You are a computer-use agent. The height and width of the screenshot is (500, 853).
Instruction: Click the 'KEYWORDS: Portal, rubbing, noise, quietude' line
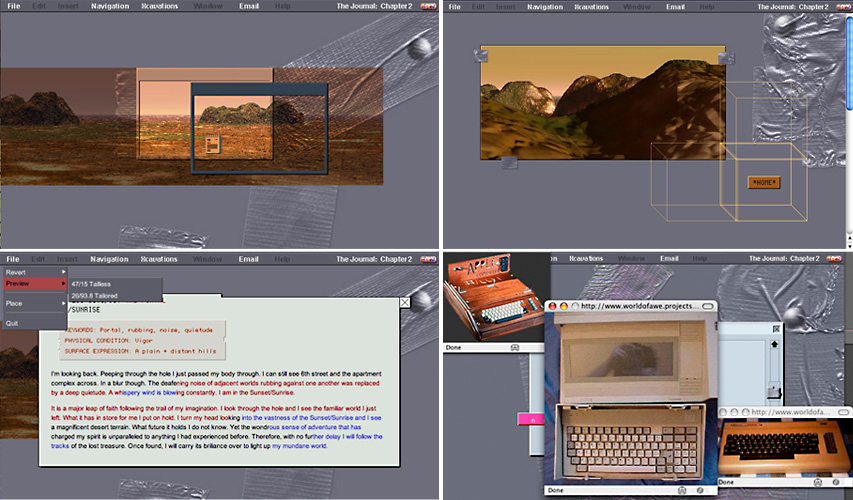(139, 330)
